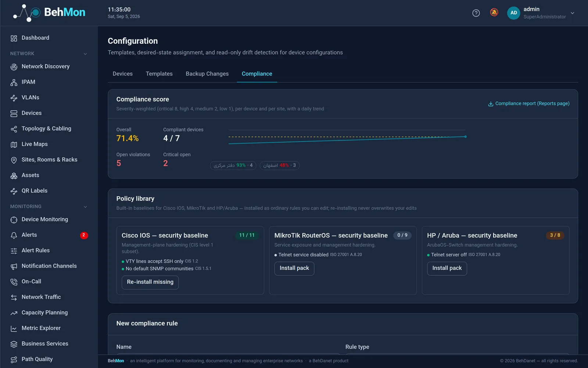Screen dimensions: 588x368
Task: Click the Dashboard grid icon
Action: (x=14, y=38)
